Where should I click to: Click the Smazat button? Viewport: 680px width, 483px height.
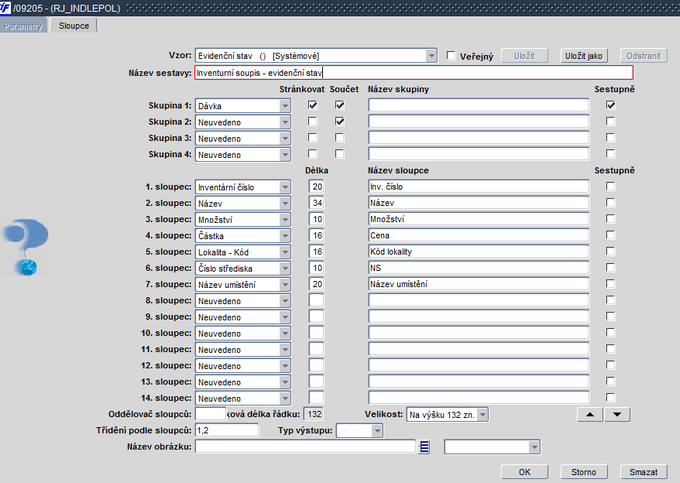644,472
